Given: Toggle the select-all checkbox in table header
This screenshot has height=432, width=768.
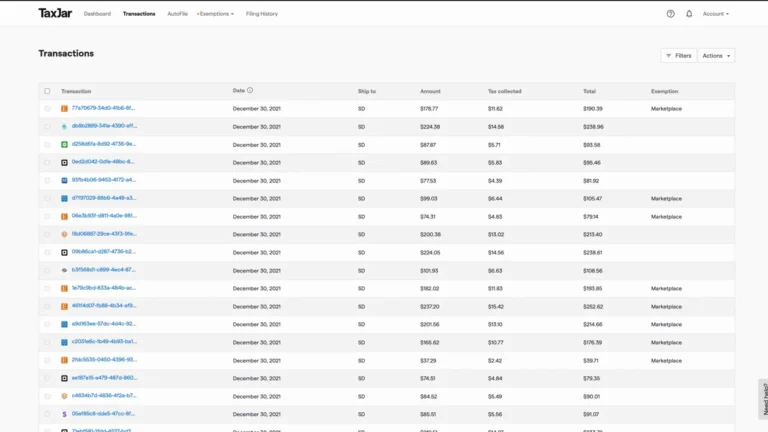Looking at the screenshot, I should [47, 91].
